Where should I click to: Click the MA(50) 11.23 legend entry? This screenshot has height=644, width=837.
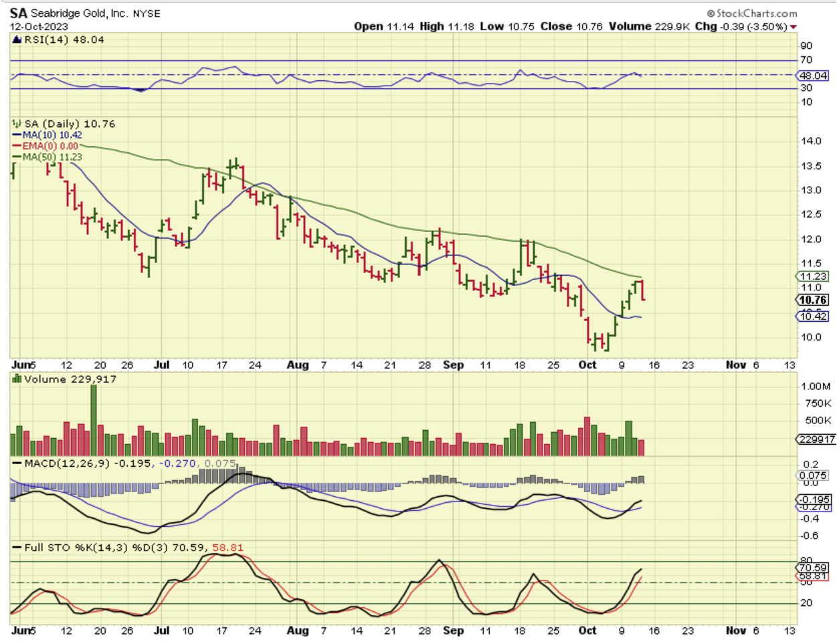[47, 156]
